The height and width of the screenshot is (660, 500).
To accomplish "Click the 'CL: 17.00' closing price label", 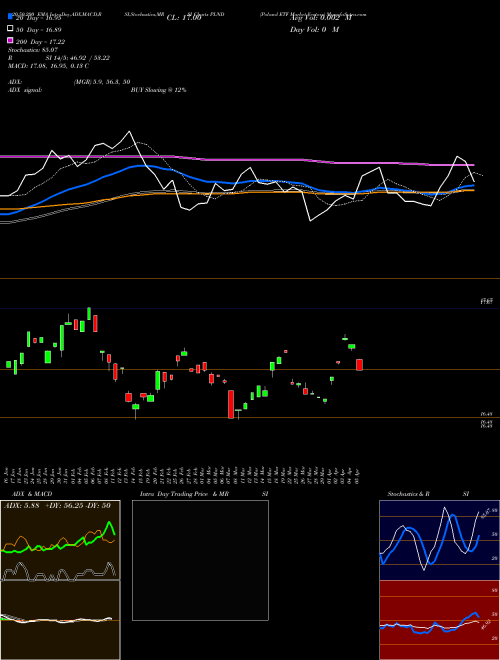I will (x=184, y=18).
